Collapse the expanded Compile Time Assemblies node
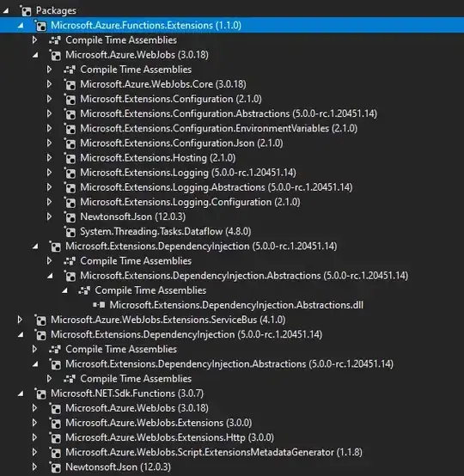The height and width of the screenshot is (476, 464). (64, 290)
